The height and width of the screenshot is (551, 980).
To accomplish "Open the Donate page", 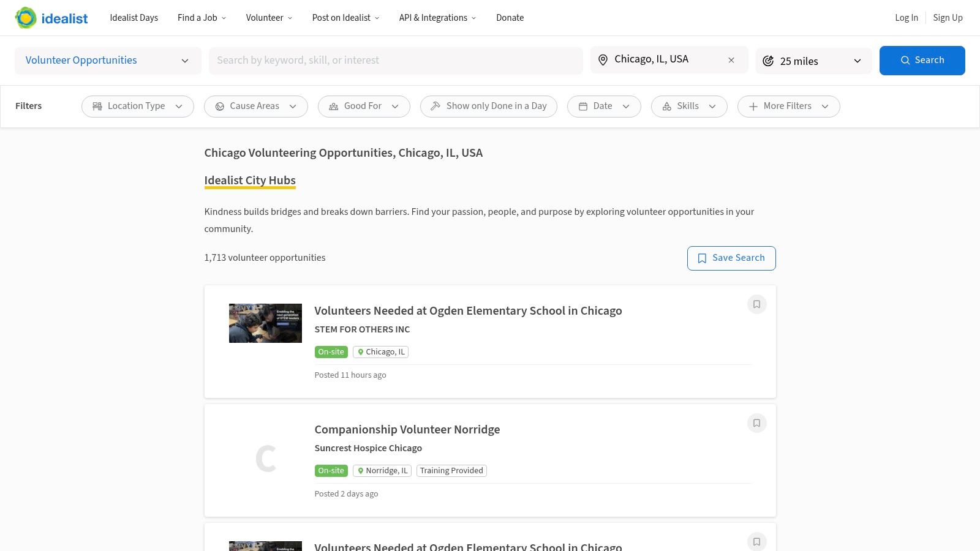I will click(510, 18).
